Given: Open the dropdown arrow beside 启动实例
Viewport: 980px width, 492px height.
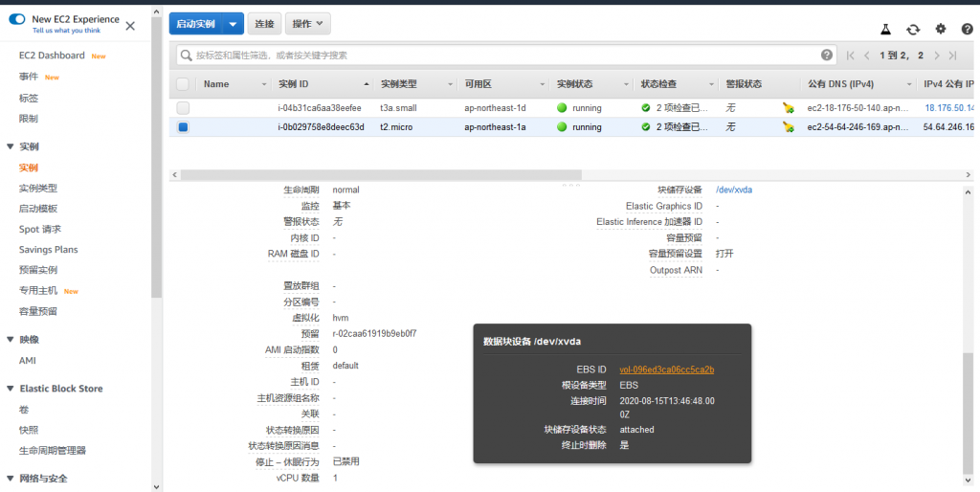Looking at the screenshot, I should coord(234,23).
